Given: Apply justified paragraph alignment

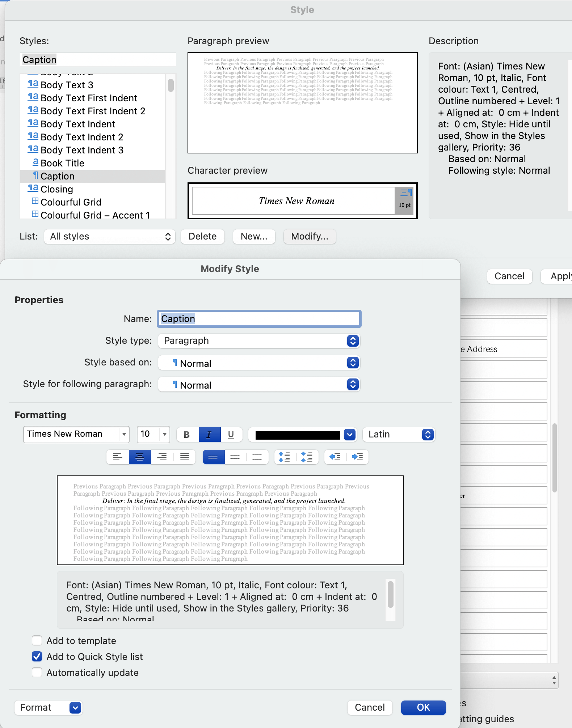Looking at the screenshot, I should tap(185, 457).
